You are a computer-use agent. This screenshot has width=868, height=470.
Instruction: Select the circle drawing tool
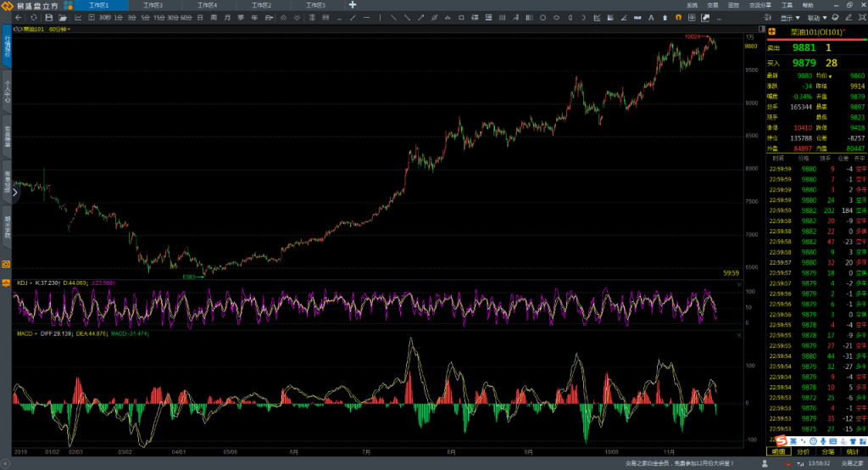pos(543,18)
